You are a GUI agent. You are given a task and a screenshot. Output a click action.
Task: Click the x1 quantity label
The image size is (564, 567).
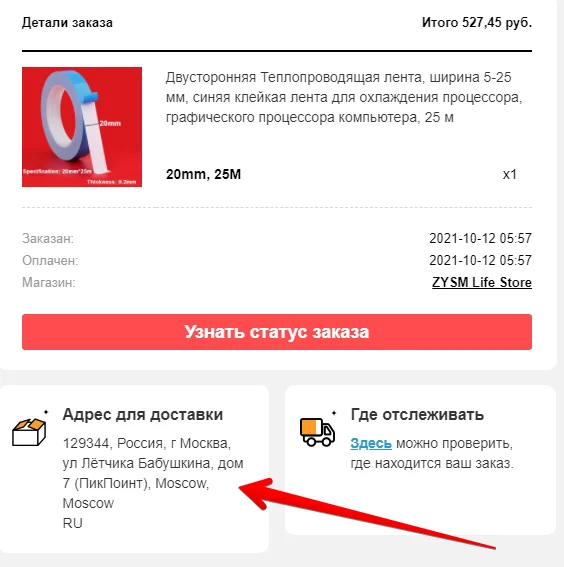click(509, 175)
